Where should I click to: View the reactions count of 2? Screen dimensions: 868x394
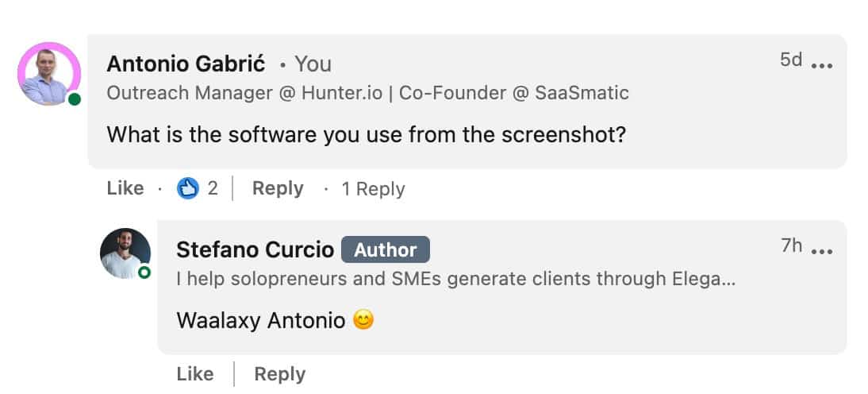tap(213, 189)
